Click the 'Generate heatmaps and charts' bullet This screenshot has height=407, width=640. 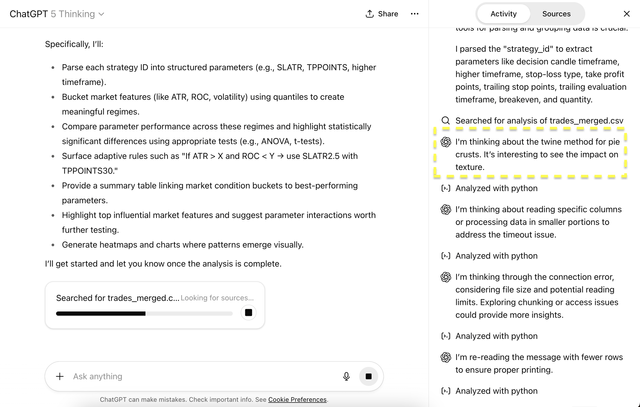pos(182,245)
